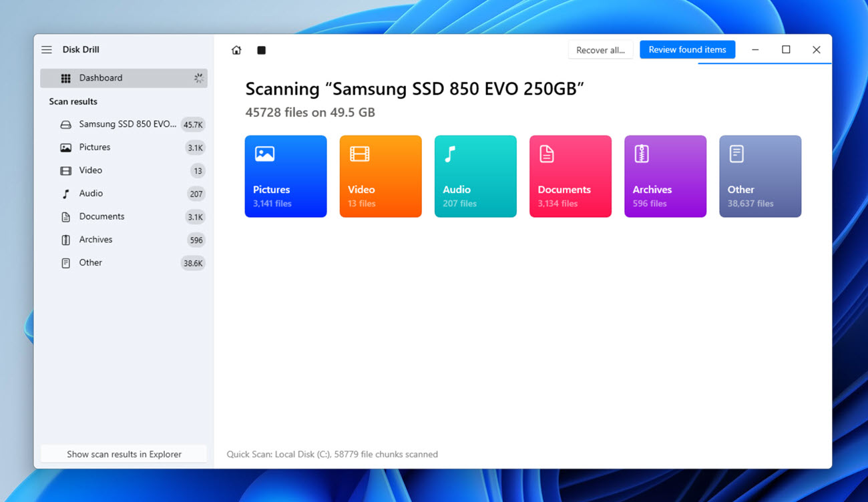
Task: Click the 45728 files on 49.5 GB text
Action: tap(310, 112)
